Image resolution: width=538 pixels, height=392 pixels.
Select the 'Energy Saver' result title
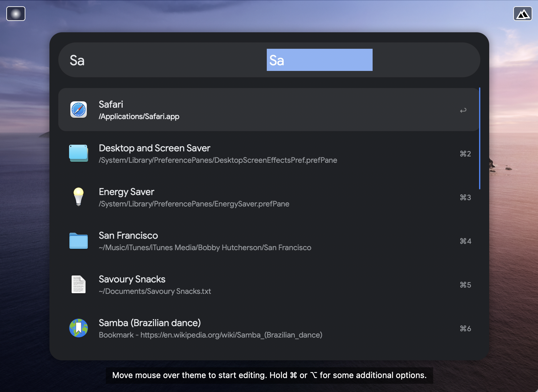point(126,192)
